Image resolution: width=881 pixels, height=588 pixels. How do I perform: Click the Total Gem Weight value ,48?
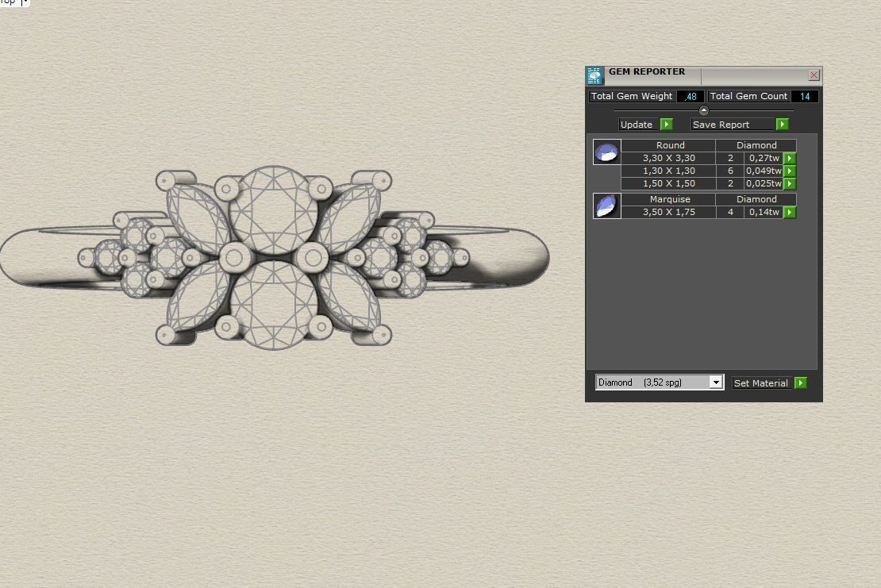(x=690, y=96)
